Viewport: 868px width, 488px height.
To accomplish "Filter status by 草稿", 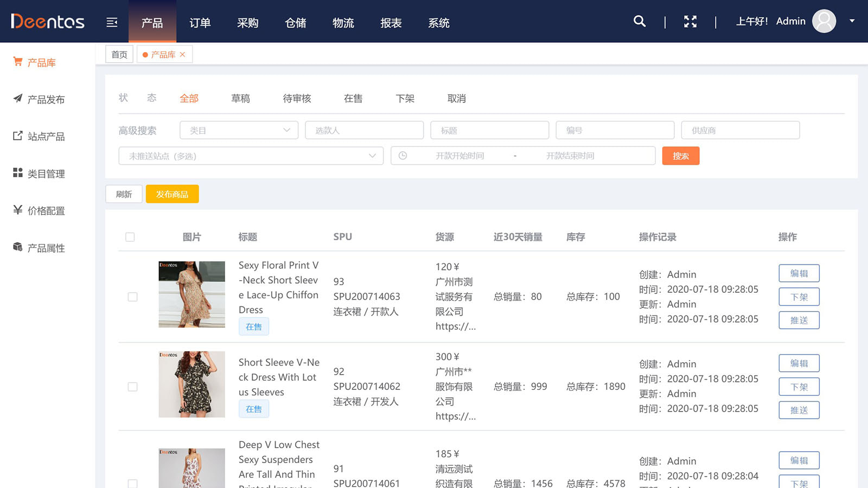I will (x=240, y=98).
